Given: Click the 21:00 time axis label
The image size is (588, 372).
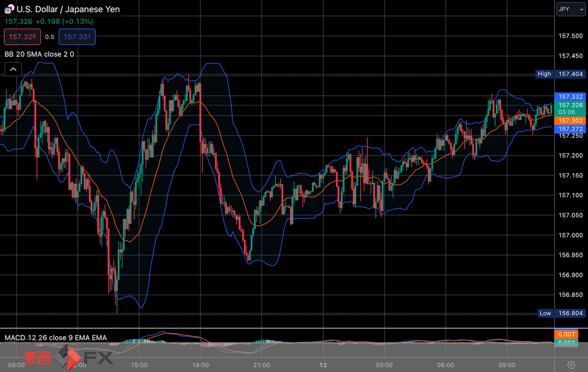Looking at the screenshot, I should click(x=262, y=365).
